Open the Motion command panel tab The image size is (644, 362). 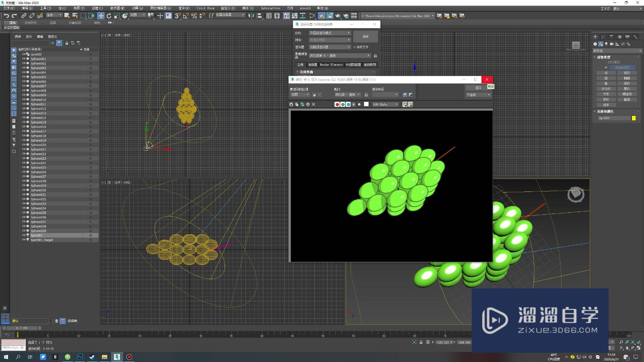click(x=619, y=37)
